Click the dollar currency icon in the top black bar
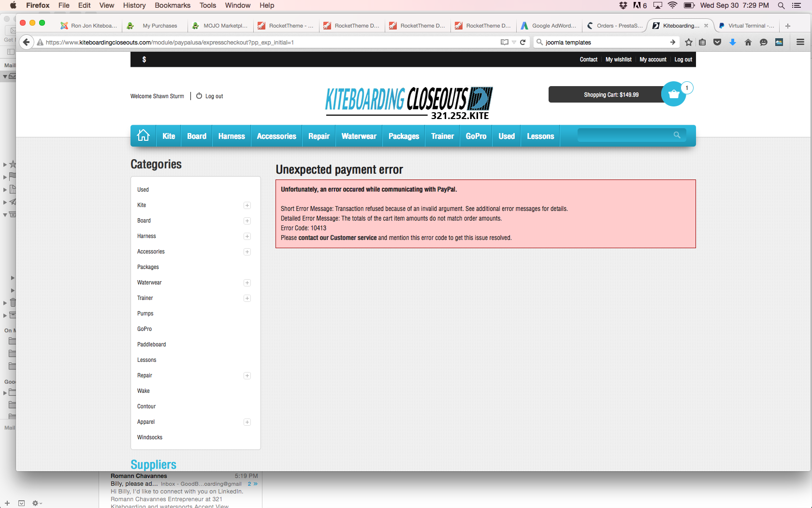This screenshot has height=508, width=812. click(144, 60)
